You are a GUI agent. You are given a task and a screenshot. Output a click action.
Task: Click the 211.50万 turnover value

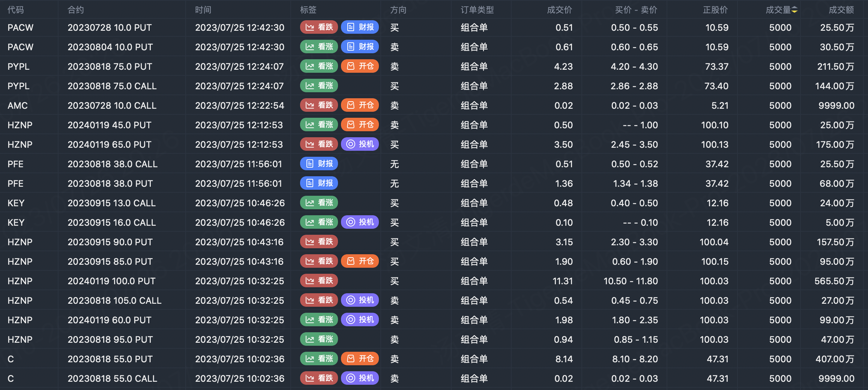point(836,66)
